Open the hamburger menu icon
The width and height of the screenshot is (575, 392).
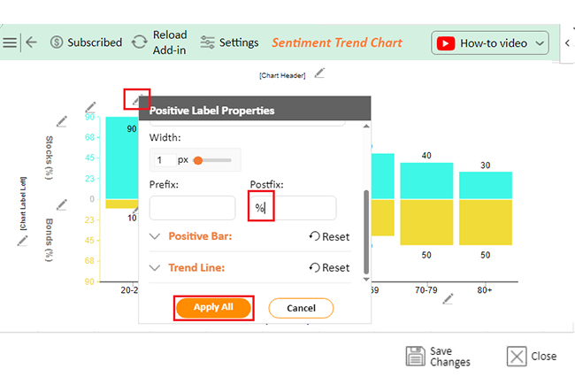point(10,42)
